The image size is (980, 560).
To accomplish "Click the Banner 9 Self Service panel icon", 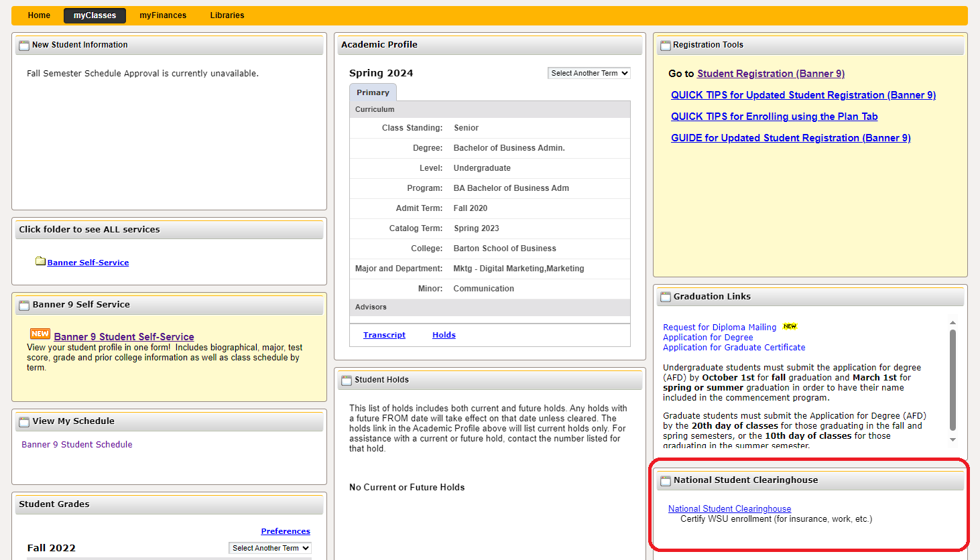I will pyautogui.click(x=24, y=305).
